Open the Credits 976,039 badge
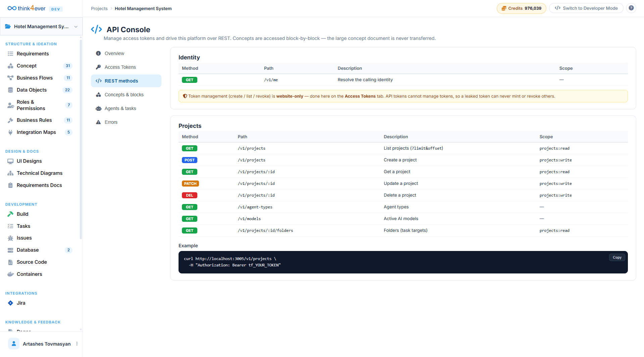644x357 pixels. [521, 8]
